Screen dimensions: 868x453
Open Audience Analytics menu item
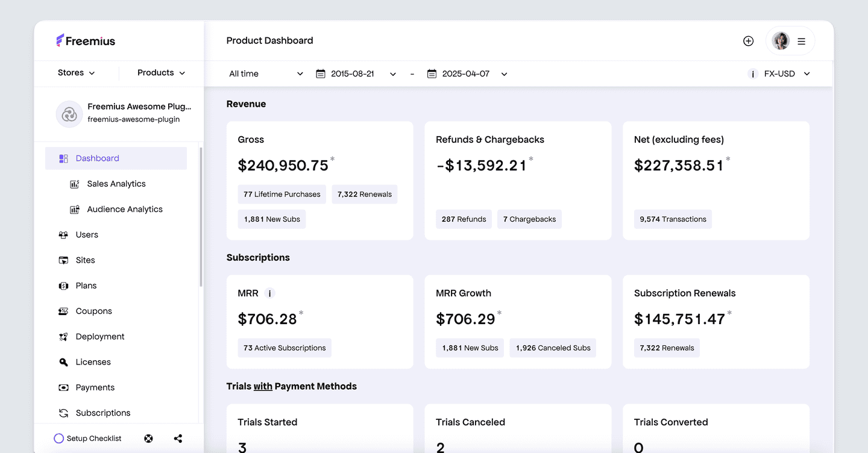tap(124, 209)
